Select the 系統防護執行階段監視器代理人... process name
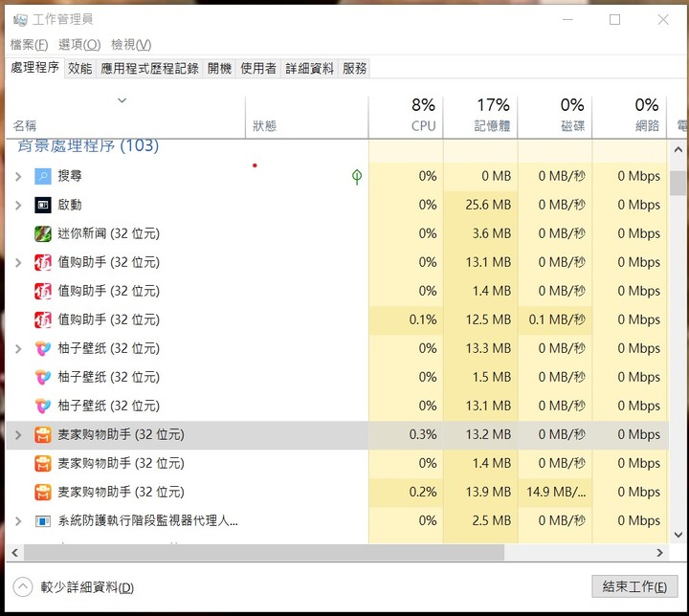Image resolution: width=689 pixels, height=616 pixels. [x=148, y=521]
